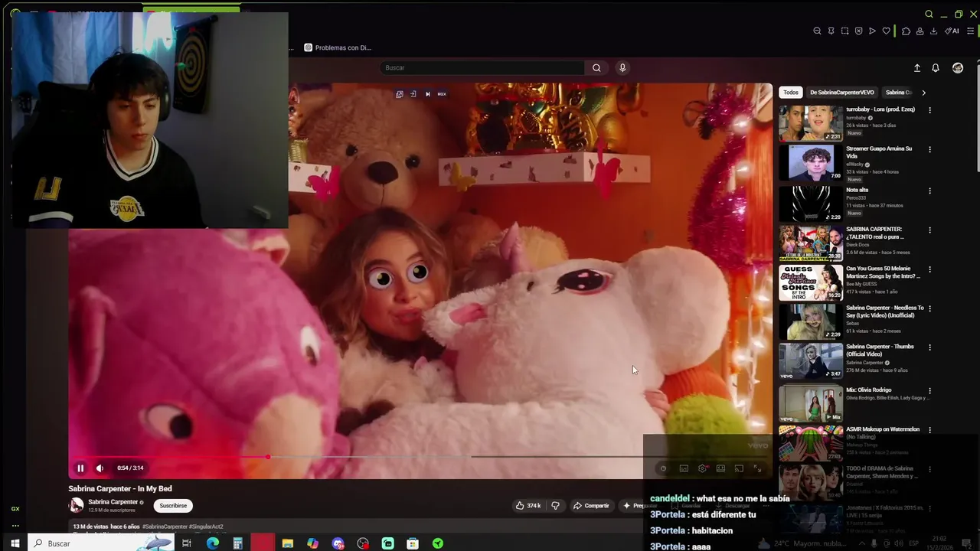Mute the video player volume
This screenshot has height=551, width=980.
(100, 468)
